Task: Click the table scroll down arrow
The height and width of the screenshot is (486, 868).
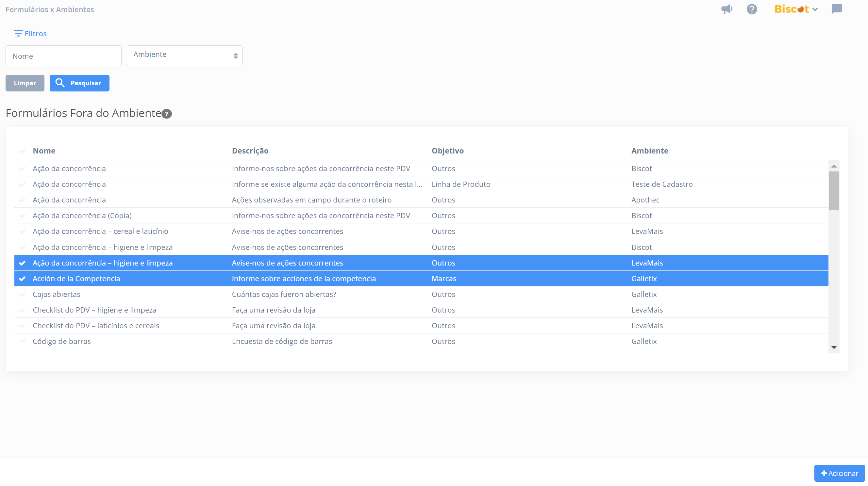Action: (x=834, y=347)
